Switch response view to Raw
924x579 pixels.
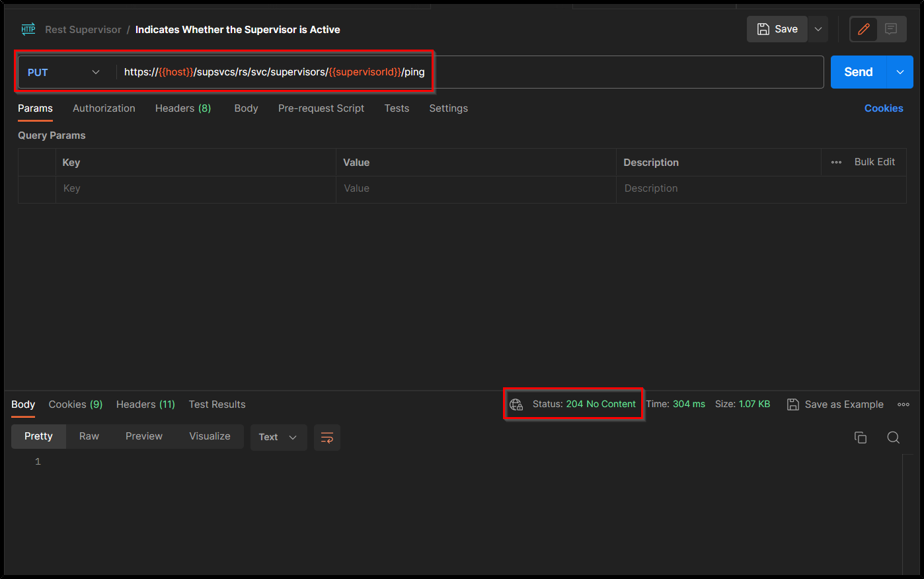click(x=89, y=436)
